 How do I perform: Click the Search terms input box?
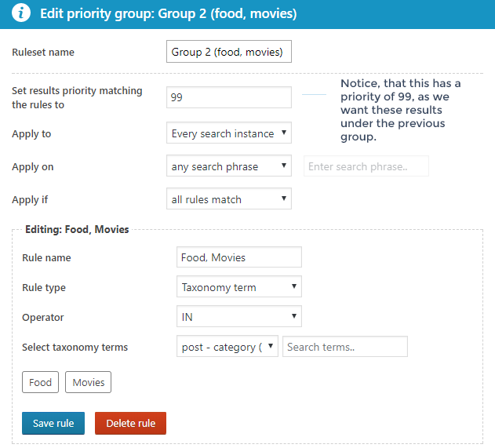pyautogui.click(x=345, y=347)
